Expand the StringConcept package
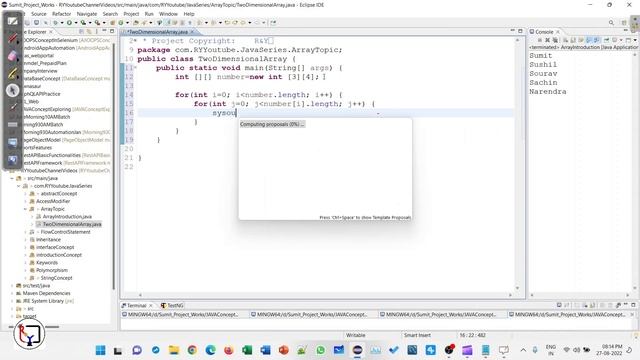640x360 pixels. [25, 278]
